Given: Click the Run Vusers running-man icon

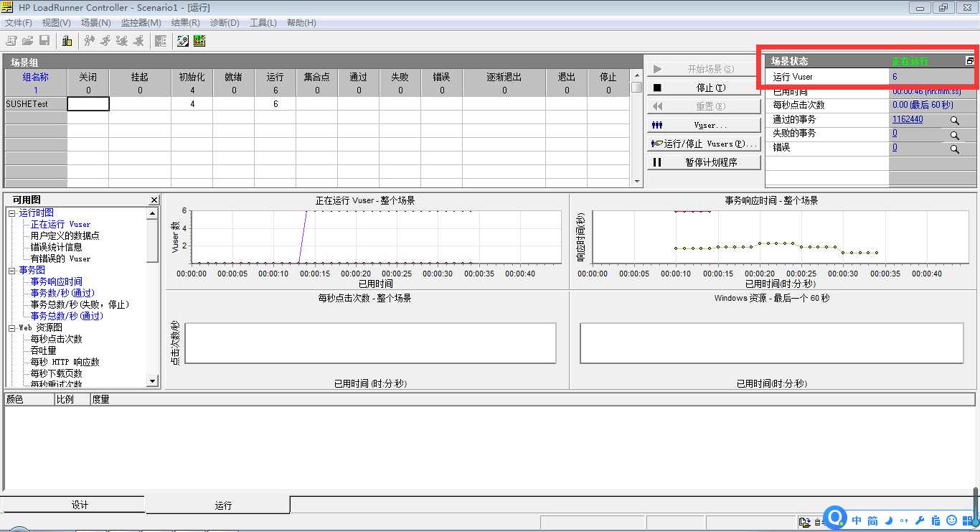Looking at the screenshot, I should [105, 41].
